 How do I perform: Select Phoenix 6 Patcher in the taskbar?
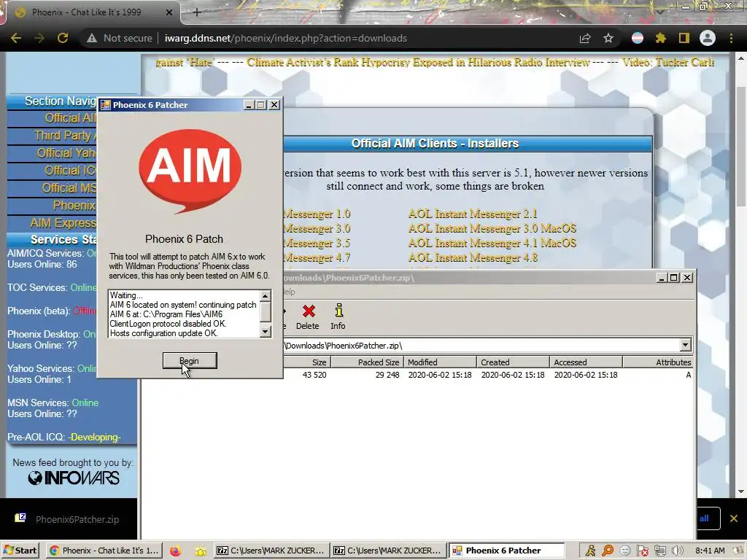506,551
